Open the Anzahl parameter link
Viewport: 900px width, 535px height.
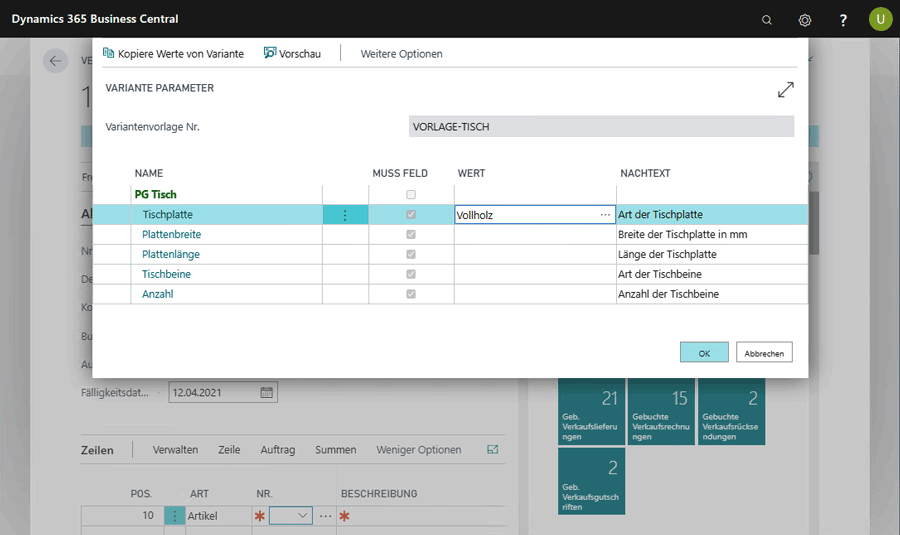tap(158, 294)
